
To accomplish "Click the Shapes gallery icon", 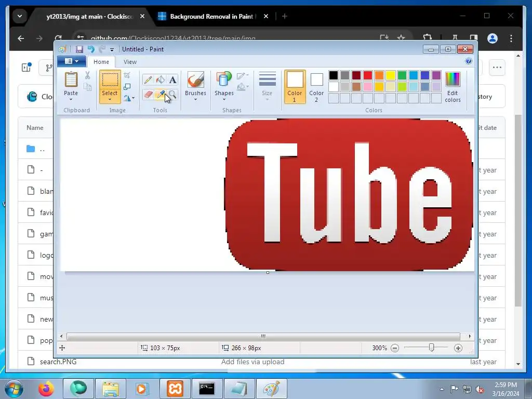I will click(x=224, y=79).
